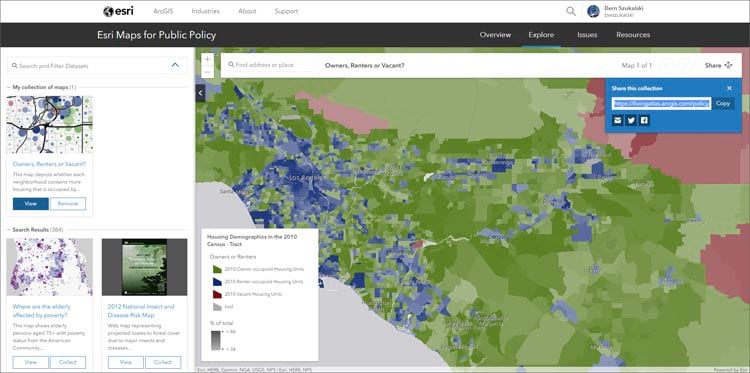Open Bern Szukalski profile avatar
This screenshot has width=750, height=373.
[593, 11]
